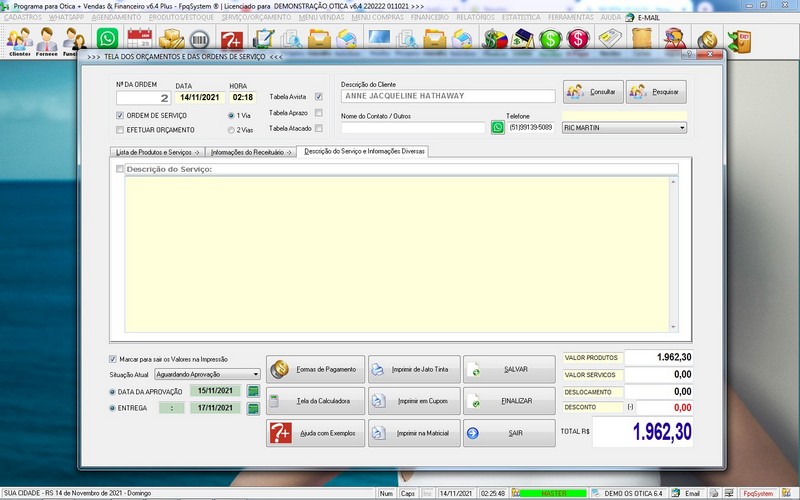Open calendar icon next to ENTREGA date

pos(253,409)
